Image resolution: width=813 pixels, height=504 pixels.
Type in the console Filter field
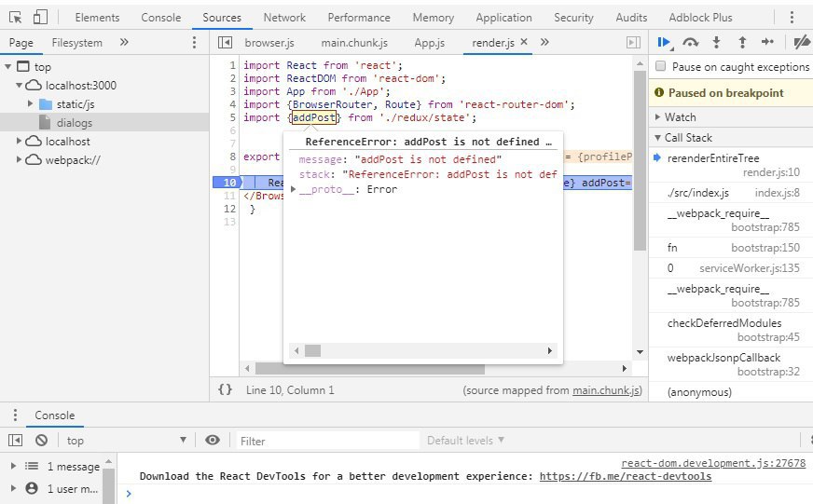pos(326,441)
